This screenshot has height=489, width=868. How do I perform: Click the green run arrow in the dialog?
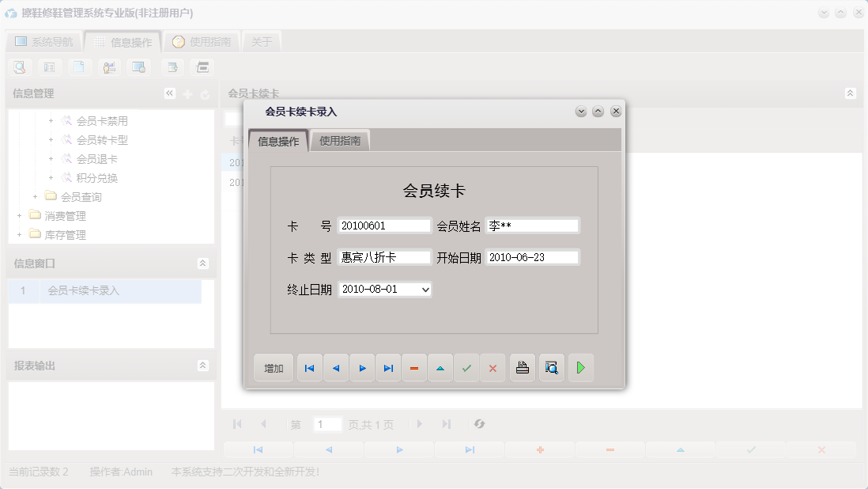581,367
